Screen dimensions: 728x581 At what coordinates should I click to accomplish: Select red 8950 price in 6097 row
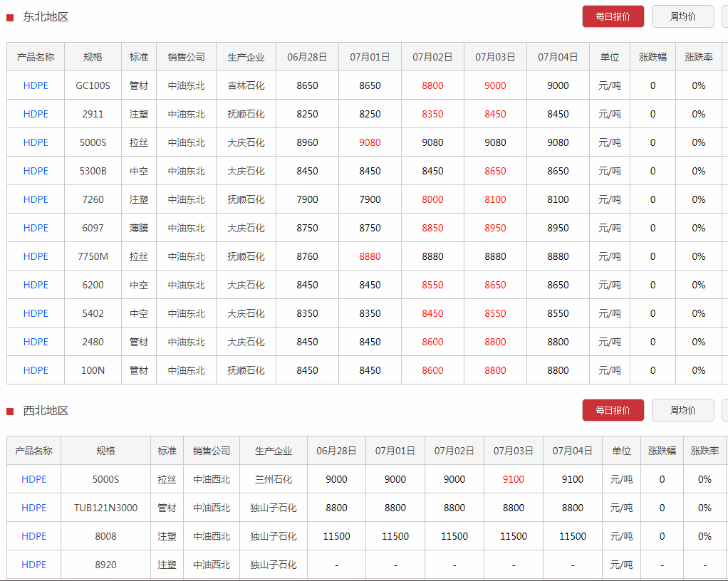click(x=495, y=228)
